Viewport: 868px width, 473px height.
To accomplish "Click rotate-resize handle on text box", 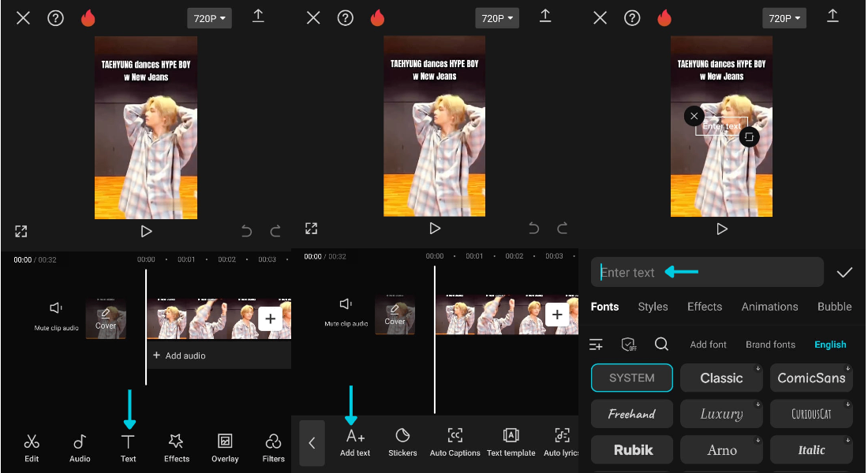I will click(749, 136).
